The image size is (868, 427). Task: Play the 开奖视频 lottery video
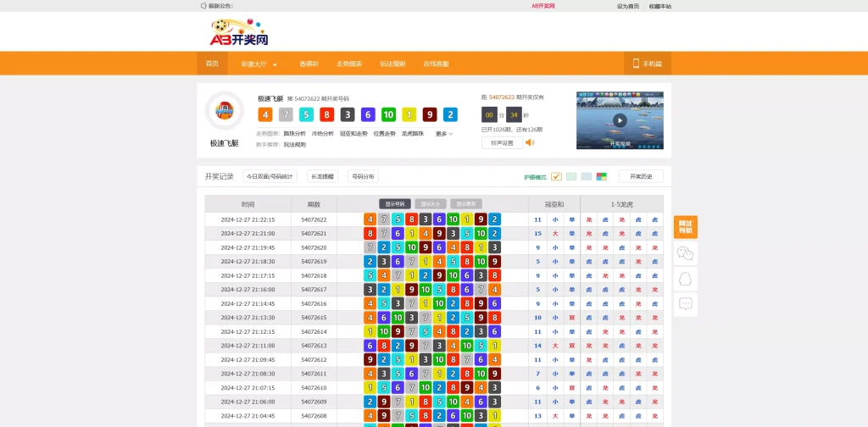coord(620,120)
